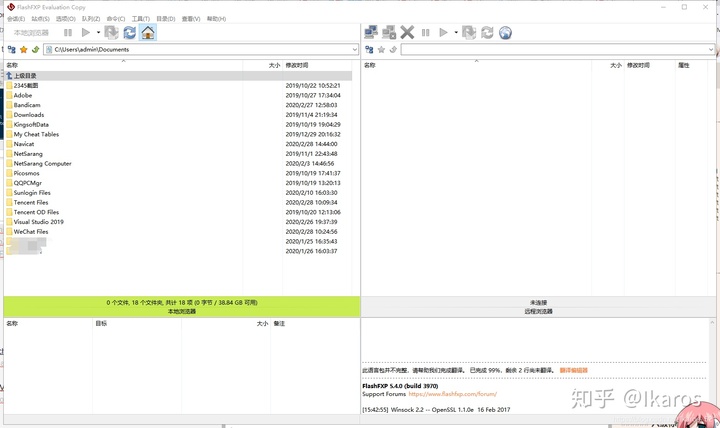This screenshot has height=428, width=720.
Task: Open the 工具(T) menu
Action: coord(141,19)
